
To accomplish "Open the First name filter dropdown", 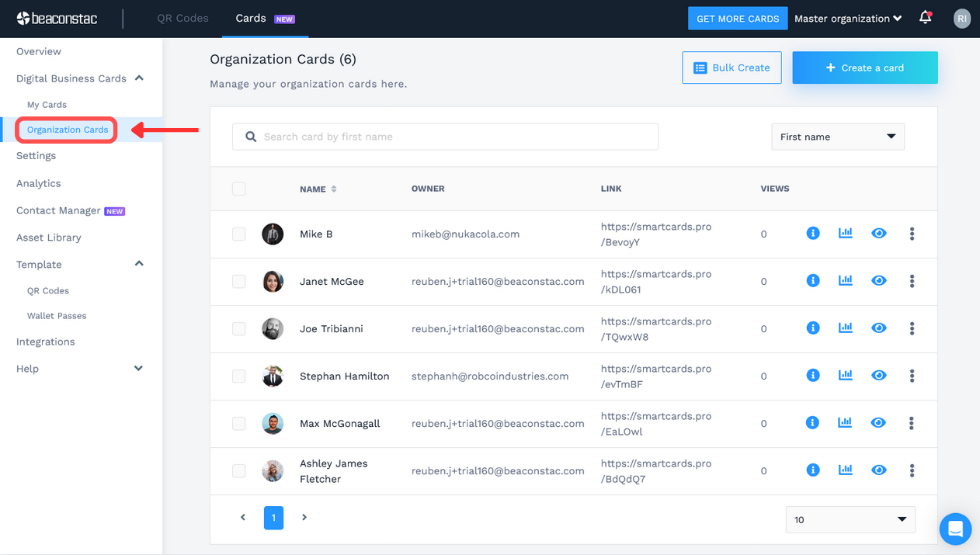I will click(838, 137).
